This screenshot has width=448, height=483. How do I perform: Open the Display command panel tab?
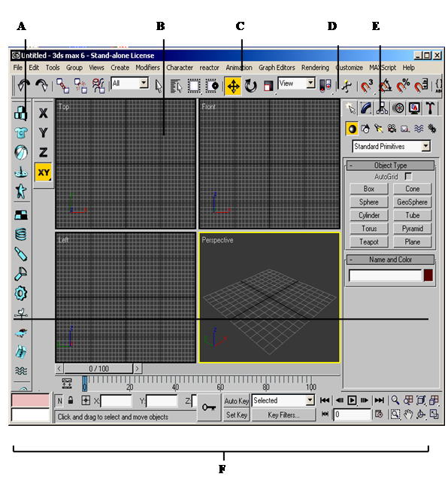tap(414, 108)
